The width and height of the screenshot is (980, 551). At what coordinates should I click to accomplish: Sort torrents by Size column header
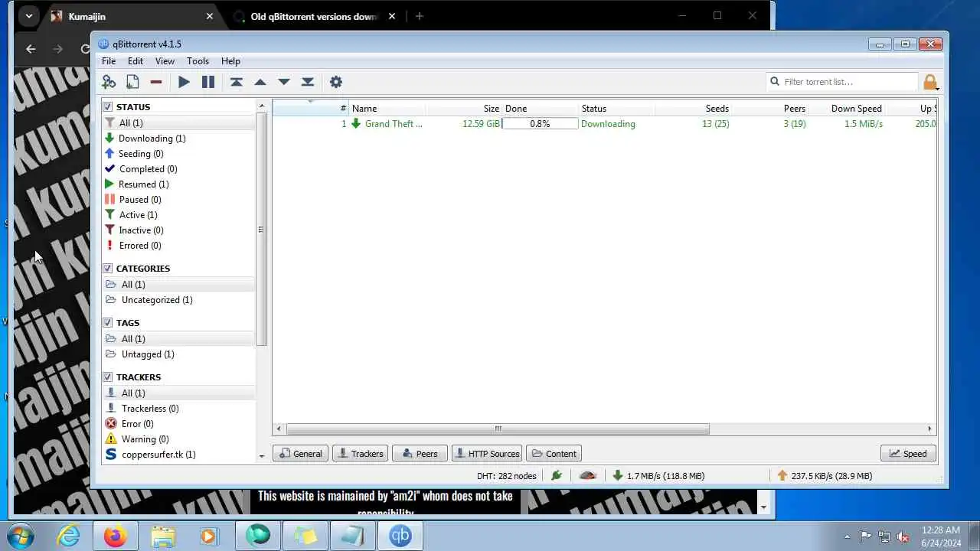463,109
